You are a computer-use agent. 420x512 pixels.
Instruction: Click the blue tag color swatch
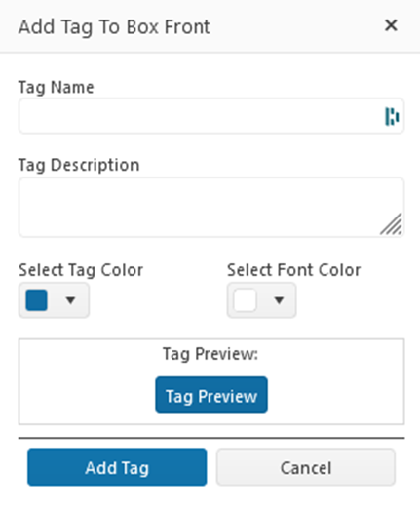point(37,300)
